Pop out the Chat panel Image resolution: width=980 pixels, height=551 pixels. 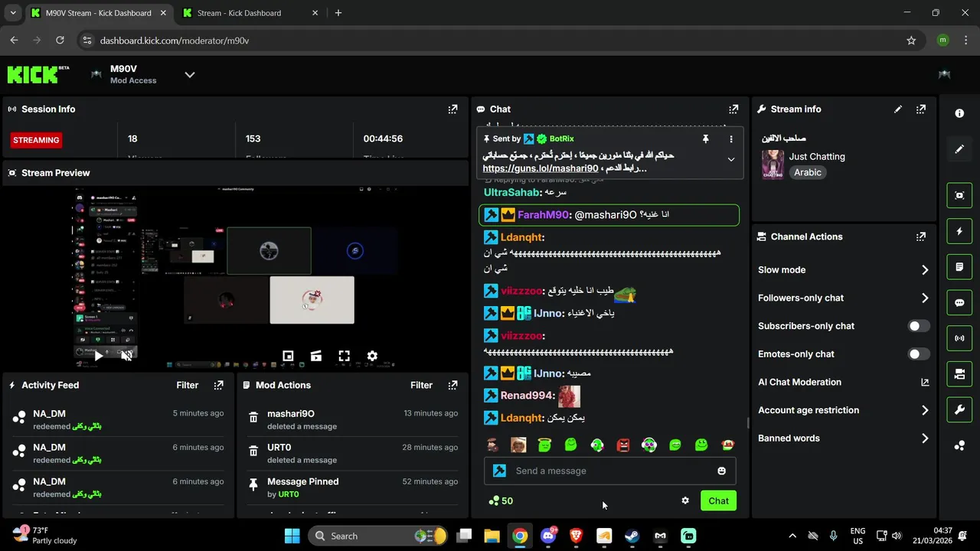click(733, 109)
